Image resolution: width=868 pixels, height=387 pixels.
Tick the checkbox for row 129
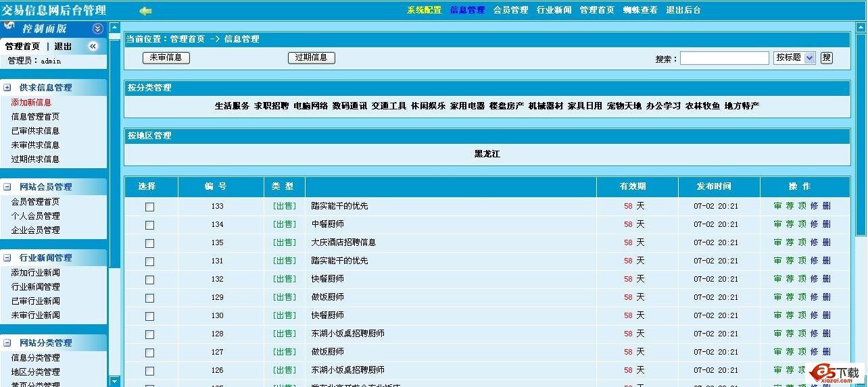[x=149, y=298]
